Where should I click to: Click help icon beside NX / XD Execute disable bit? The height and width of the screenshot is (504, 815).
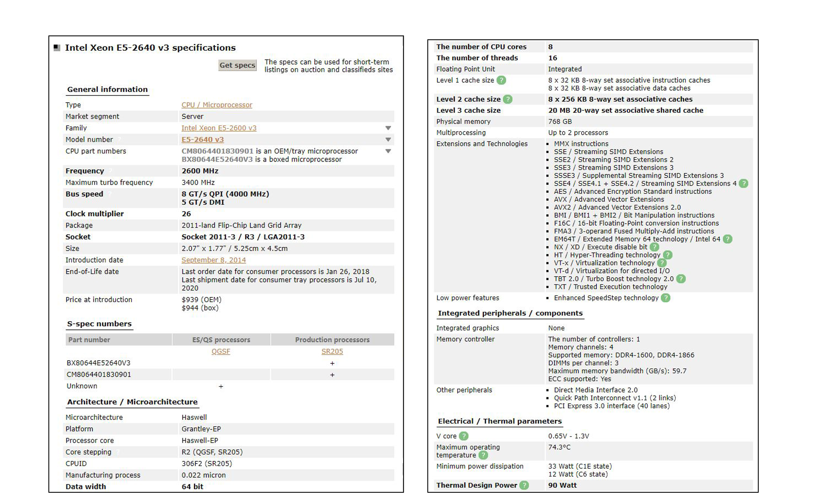(x=654, y=247)
